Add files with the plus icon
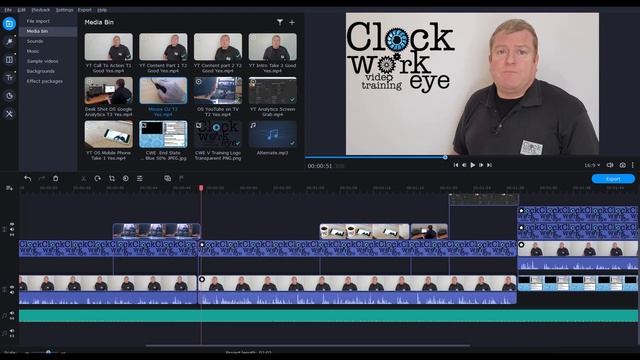Screen dimensions: 640x360 [x=292, y=22]
